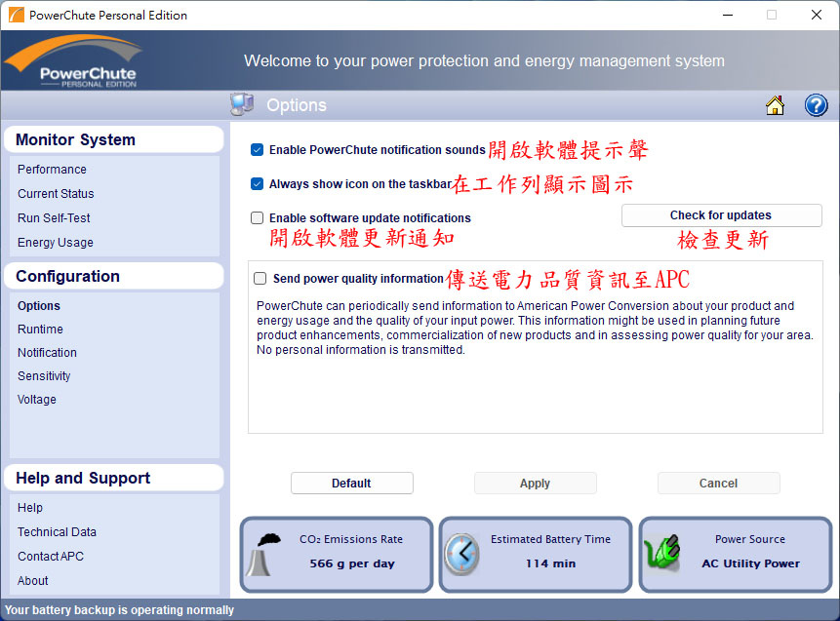Click the Cancel button
Image resolution: width=840 pixels, height=621 pixels.
pyautogui.click(x=718, y=483)
